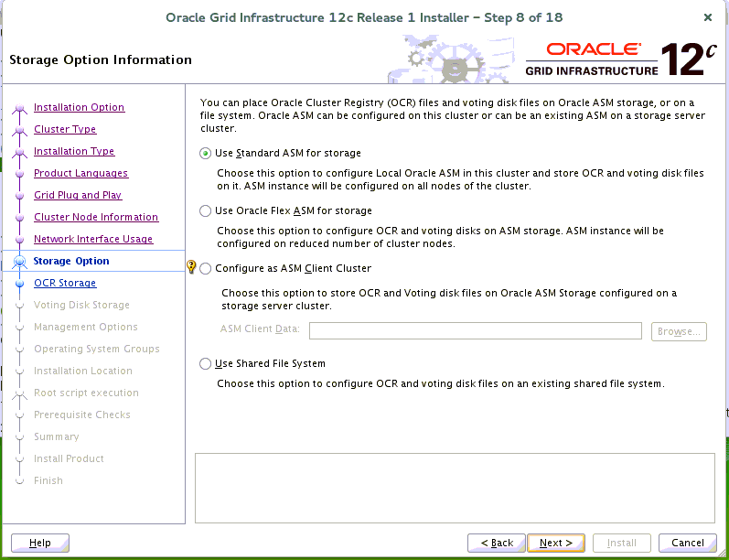Viewport: 729px width, 560px height.
Task: Click the message output text area
Action: coord(455,488)
